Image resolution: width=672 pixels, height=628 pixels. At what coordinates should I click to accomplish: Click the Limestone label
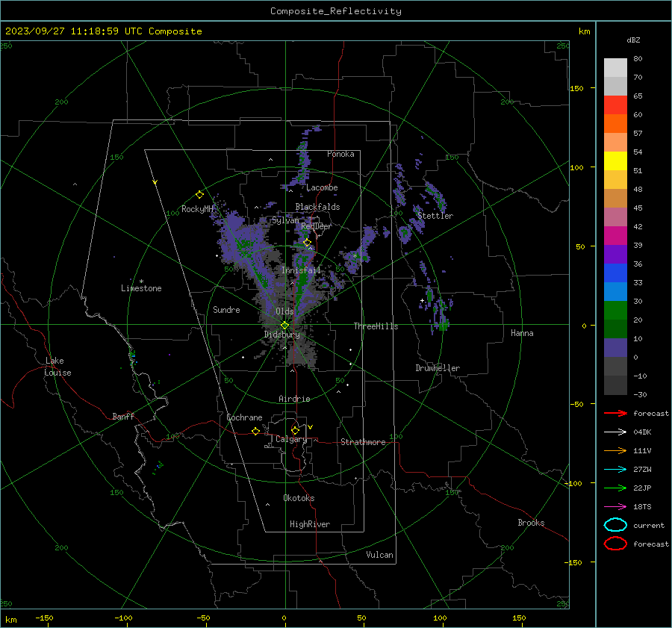(x=141, y=288)
